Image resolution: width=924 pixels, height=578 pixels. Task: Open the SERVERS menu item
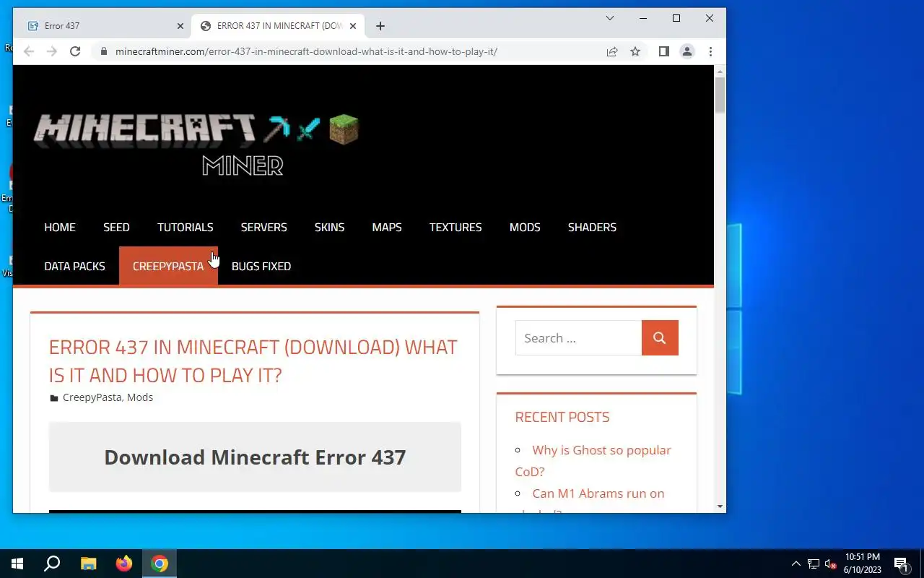tap(263, 227)
